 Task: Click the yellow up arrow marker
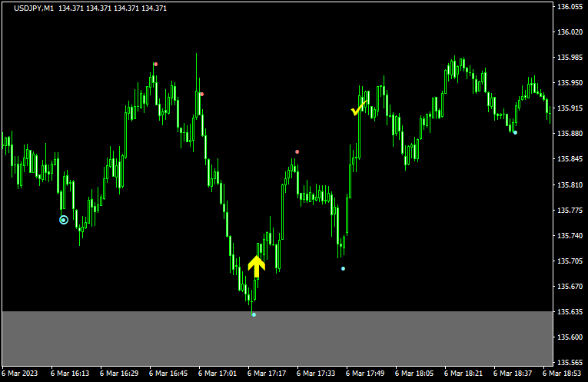(x=256, y=266)
